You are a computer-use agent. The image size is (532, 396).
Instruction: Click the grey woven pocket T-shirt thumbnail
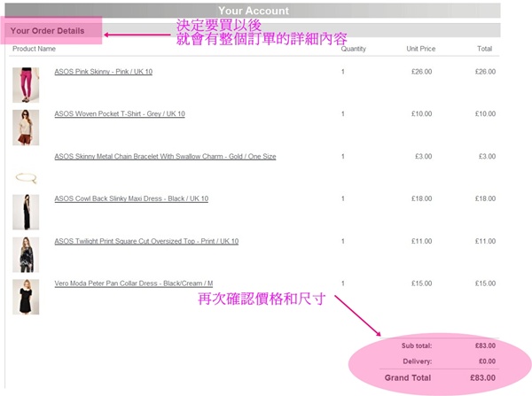coord(26,128)
